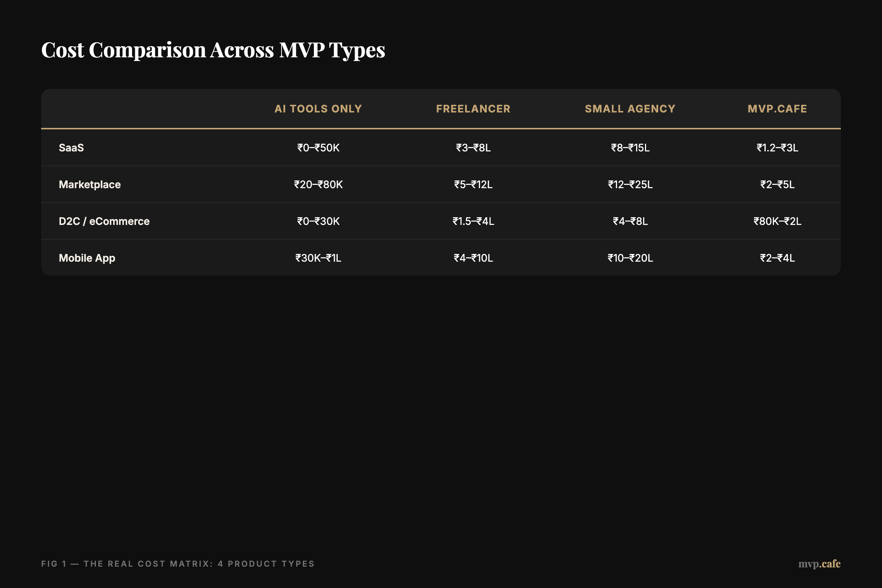Select the ₹1.5–₹4L freelancer cost for D2C
This screenshot has width=882, height=588.
(473, 221)
